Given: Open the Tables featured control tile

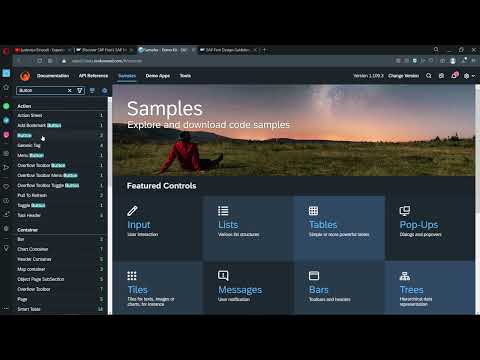Looking at the screenshot, I should pyautogui.click(x=339, y=228).
